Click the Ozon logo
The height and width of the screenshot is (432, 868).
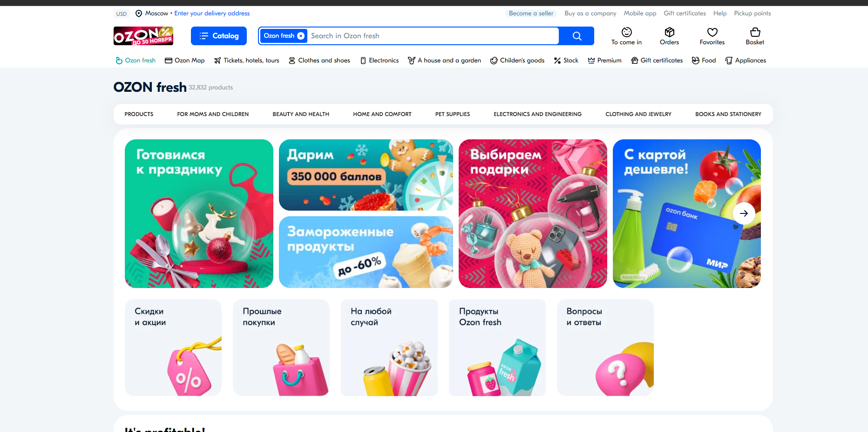click(x=143, y=36)
